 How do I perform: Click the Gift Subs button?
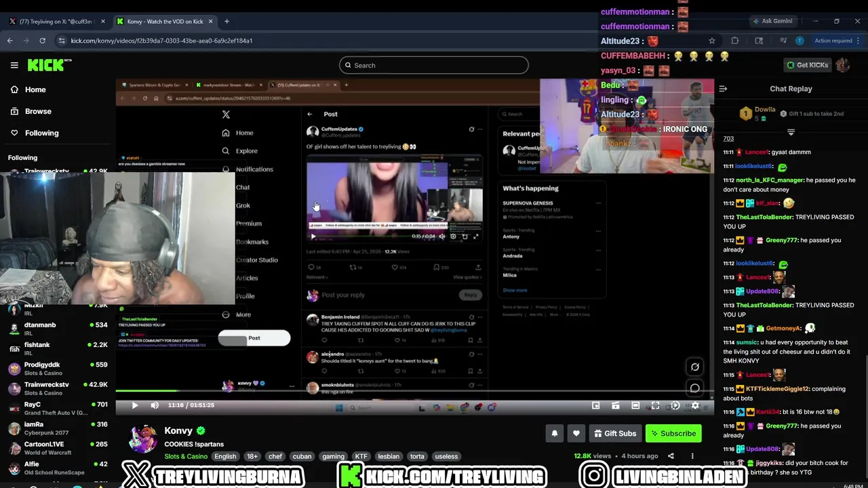point(615,434)
